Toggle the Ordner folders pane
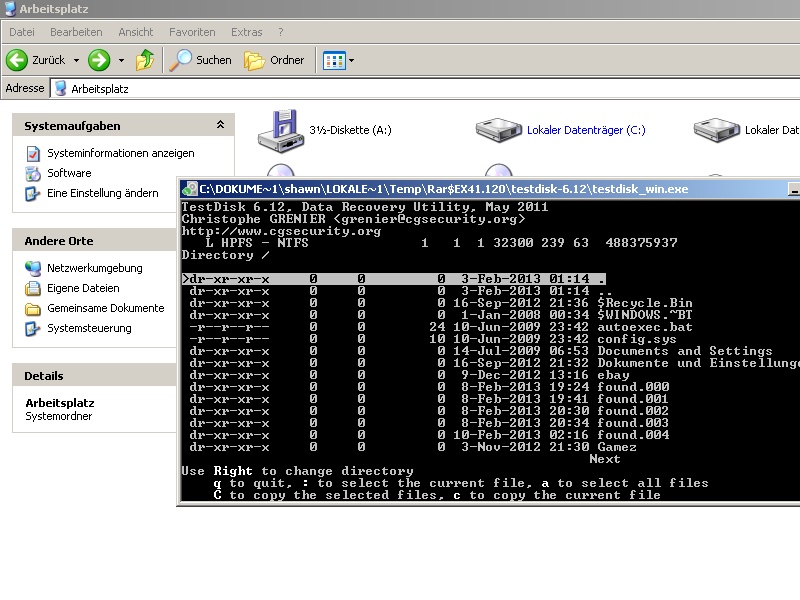800x600 pixels. [274, 60]
